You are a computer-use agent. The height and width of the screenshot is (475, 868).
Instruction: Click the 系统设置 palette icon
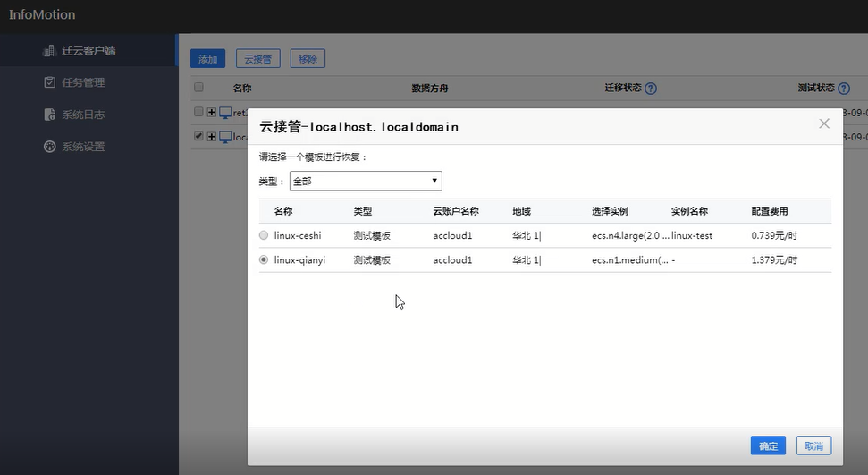[x=49, y=147]
